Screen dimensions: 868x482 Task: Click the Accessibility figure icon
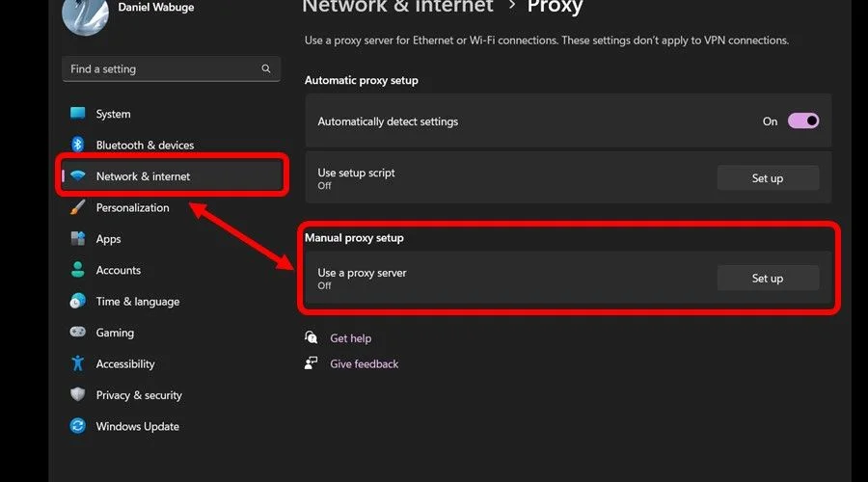[x=77, y=363]
